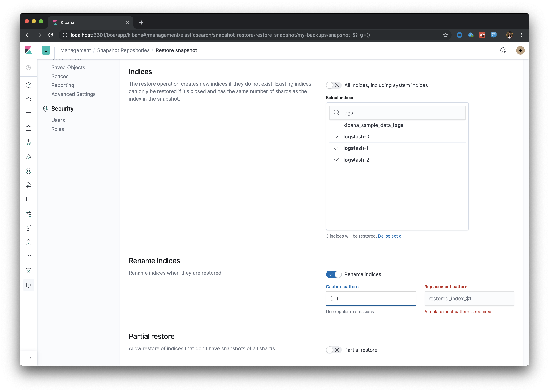The width and height of the screenshot is (549, 392).
Task: Open Discover from the side navigation
Action: pyautogui.click(x=29, y=85)
